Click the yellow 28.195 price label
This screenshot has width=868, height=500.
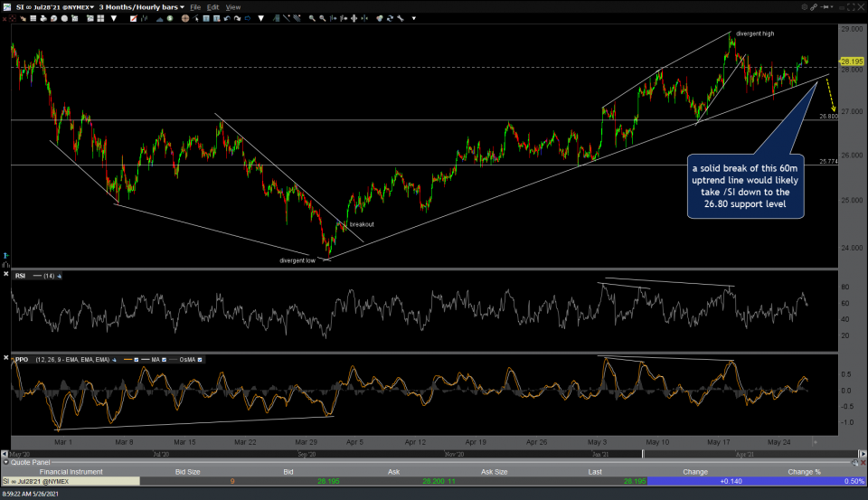coord(852,61)
